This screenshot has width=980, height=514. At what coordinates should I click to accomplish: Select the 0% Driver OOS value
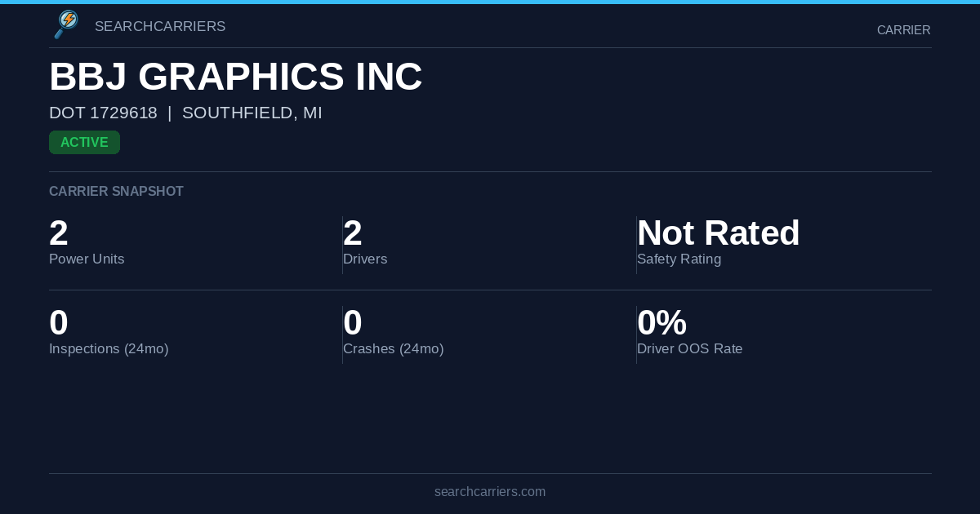pyautogui.click(x=661, y=323)
